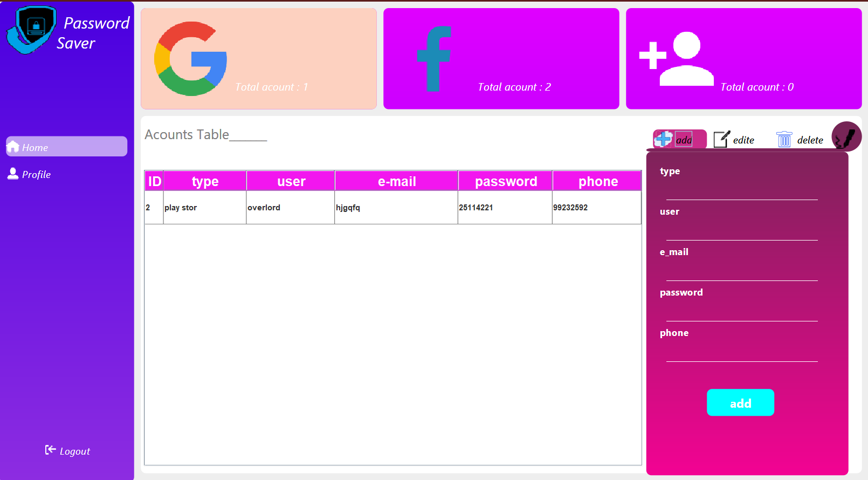Click 'Total acount : 1' text
Screen dimensions: 868x480
click(x=272, y=87)
